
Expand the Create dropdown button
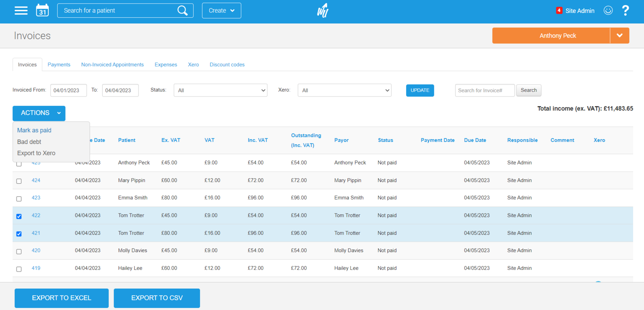pyautogui.click(x=221, y=10)
